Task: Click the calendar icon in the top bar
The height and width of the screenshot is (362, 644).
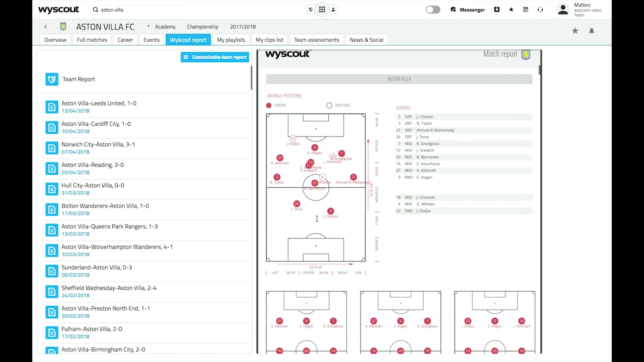Action: coord(525,9)
